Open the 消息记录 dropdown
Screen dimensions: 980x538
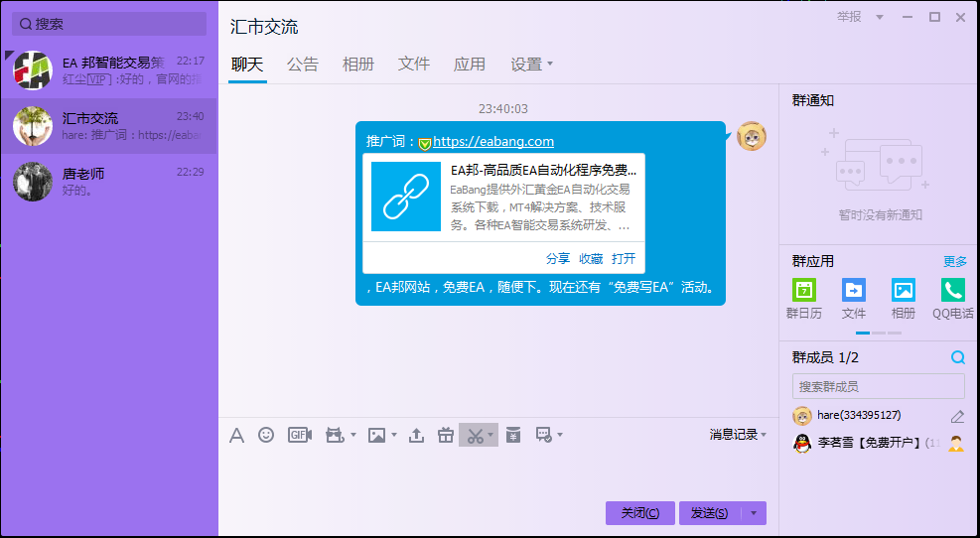click(738, 435)
